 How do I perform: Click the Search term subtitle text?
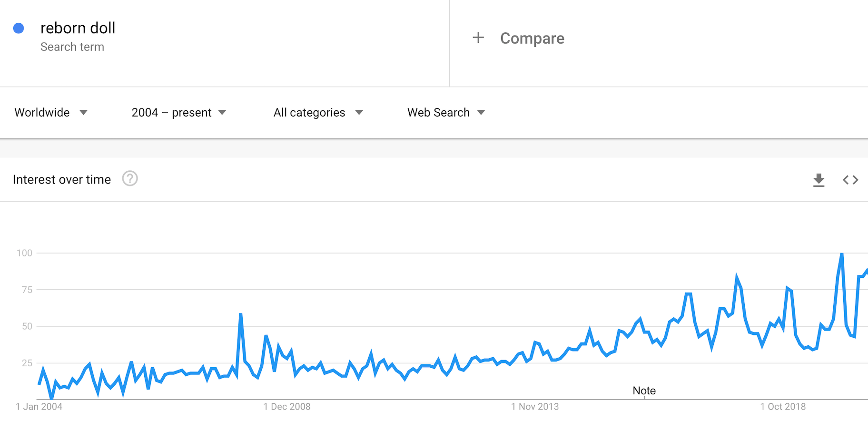[x=72, y=47]
